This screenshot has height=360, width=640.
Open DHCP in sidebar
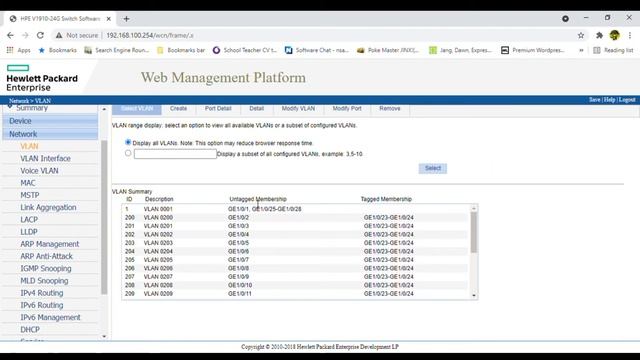[x=30, y=330]
